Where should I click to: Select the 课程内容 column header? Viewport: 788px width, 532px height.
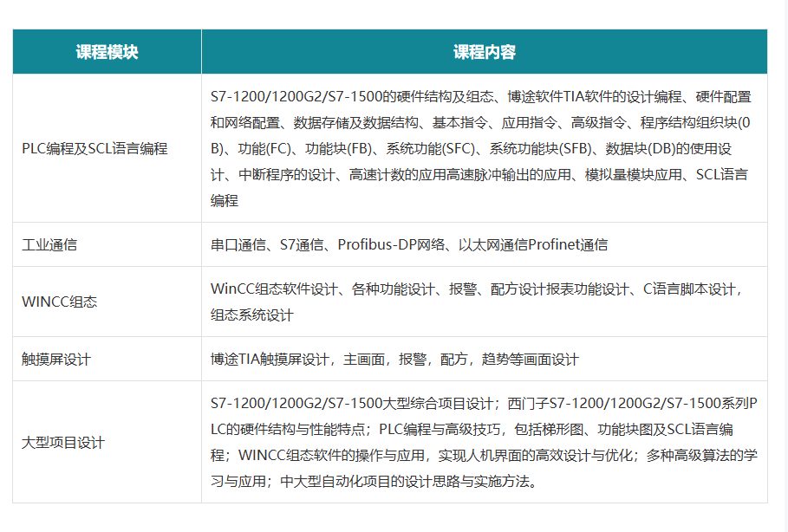[x=485, y=52]
